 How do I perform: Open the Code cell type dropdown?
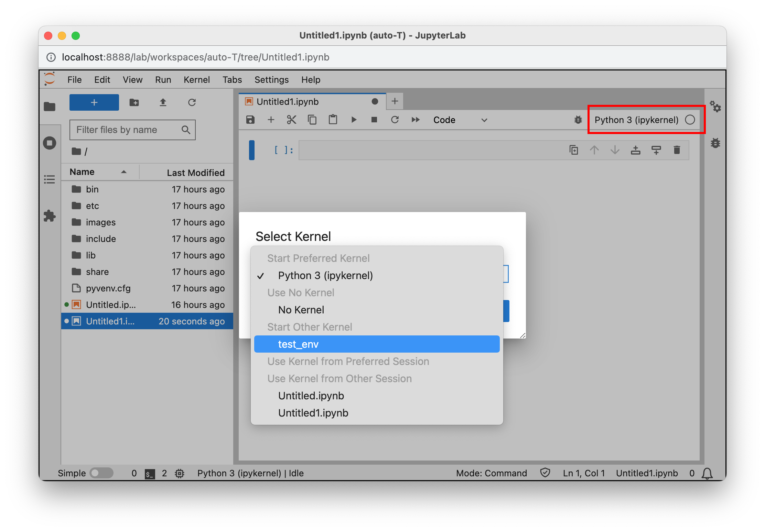click(460, 120)
